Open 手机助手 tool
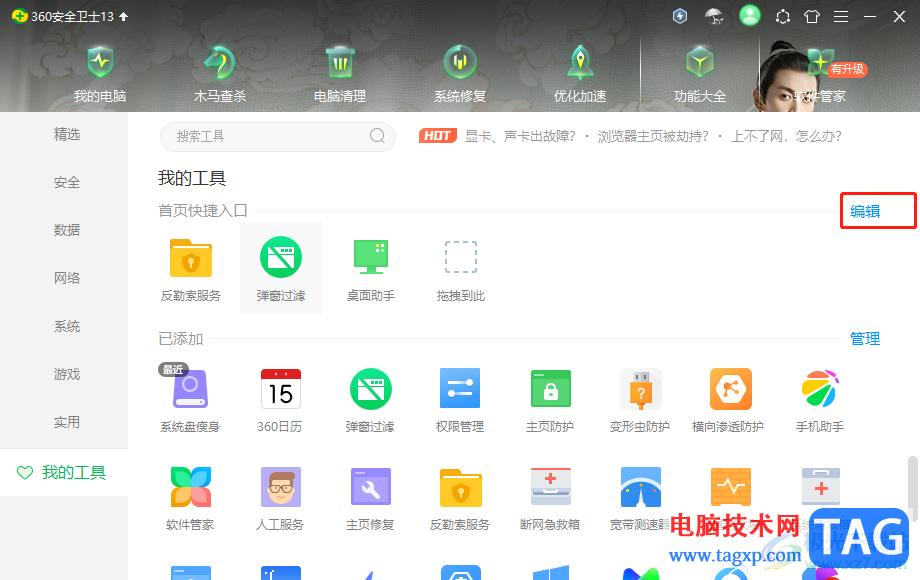 [x=820, y=400]
